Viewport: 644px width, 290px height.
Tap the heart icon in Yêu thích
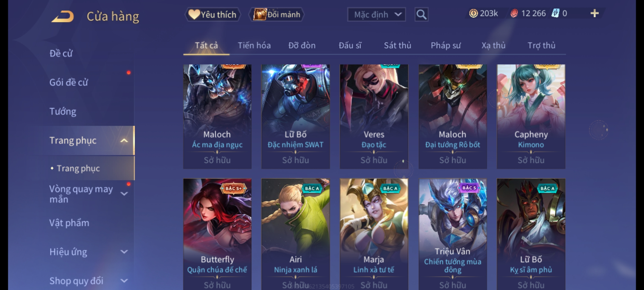(x=194, y=14)
